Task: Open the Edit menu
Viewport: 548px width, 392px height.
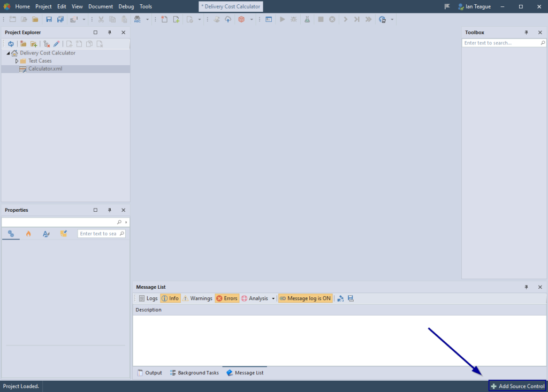Action: [62, 6]
